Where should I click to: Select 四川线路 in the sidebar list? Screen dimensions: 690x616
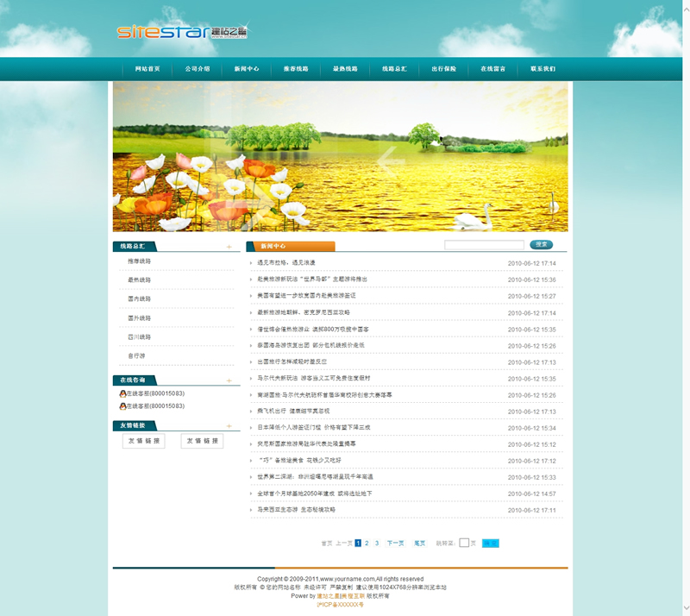coord(139,337)
